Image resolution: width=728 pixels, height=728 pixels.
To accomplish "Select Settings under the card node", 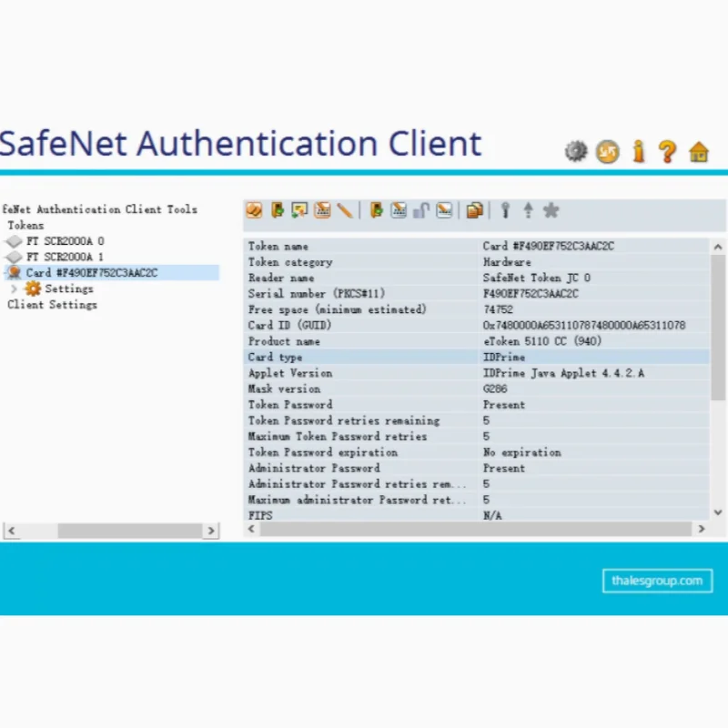I will (x=69, y=288).
